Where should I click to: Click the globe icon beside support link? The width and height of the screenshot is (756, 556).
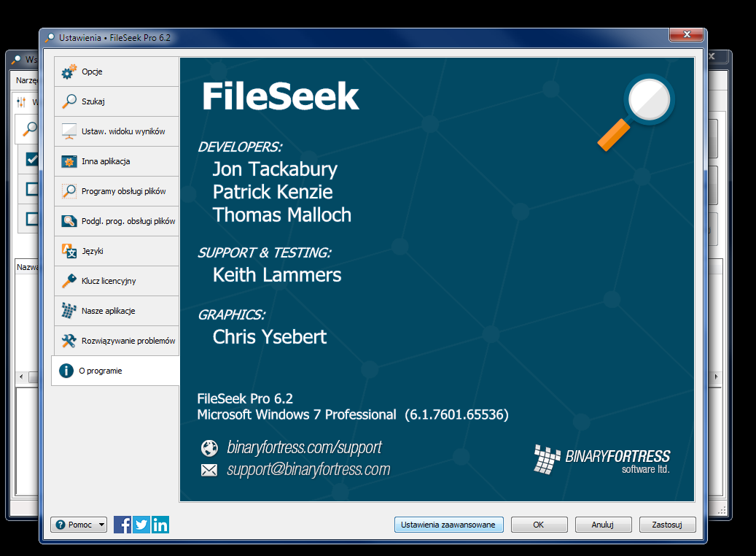[x=209, y=448]
